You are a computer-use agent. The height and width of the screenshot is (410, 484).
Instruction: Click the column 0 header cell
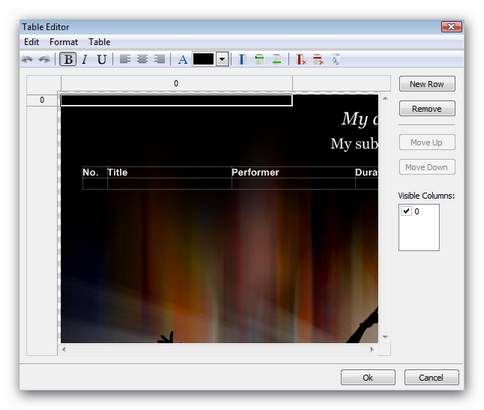pyautogui.click(x=176, y=83)
